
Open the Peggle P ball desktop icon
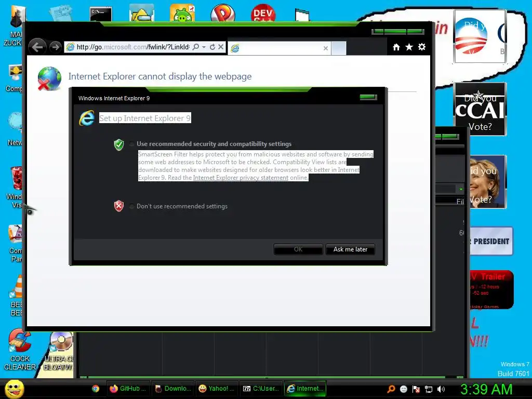(222, 13)
